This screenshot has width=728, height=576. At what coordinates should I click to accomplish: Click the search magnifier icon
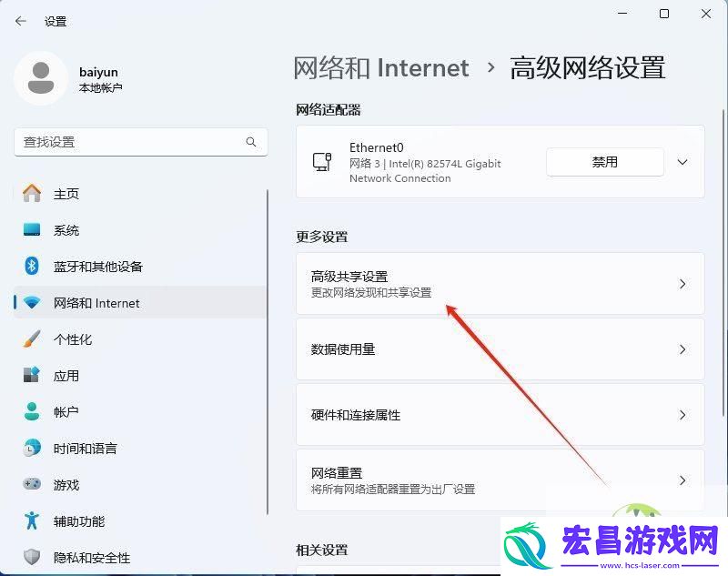coord(251,142)
